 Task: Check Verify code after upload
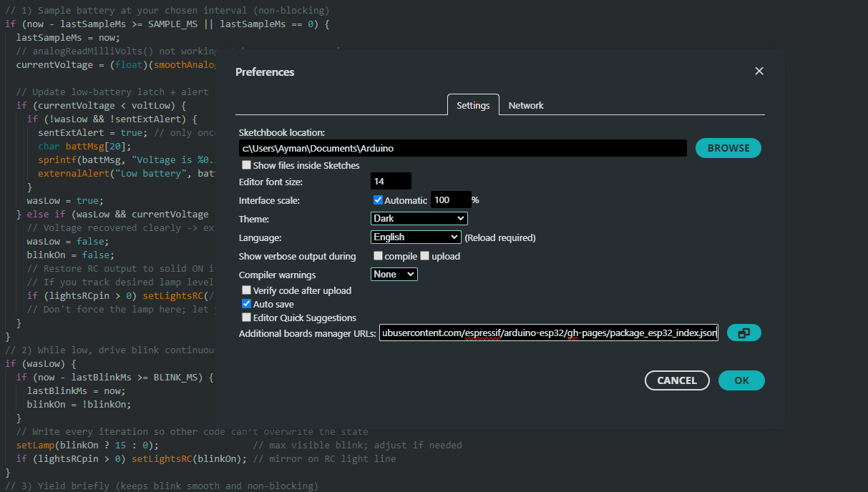click(246, 290)
